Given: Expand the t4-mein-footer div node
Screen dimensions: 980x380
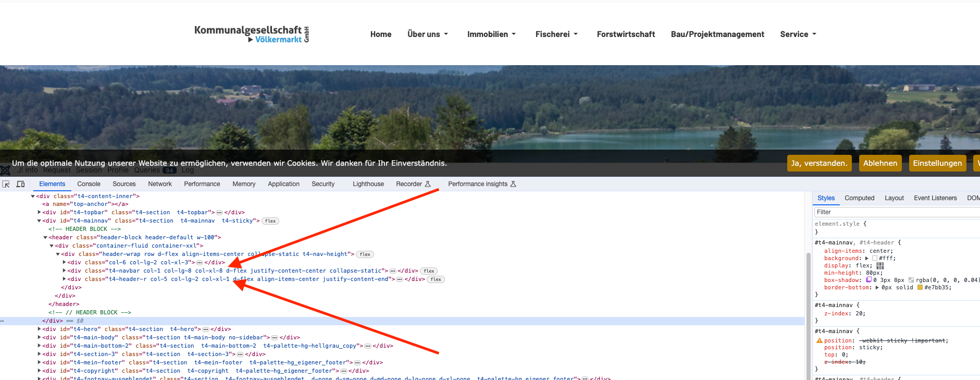Looking at the screenshot, I should point(39,363).
